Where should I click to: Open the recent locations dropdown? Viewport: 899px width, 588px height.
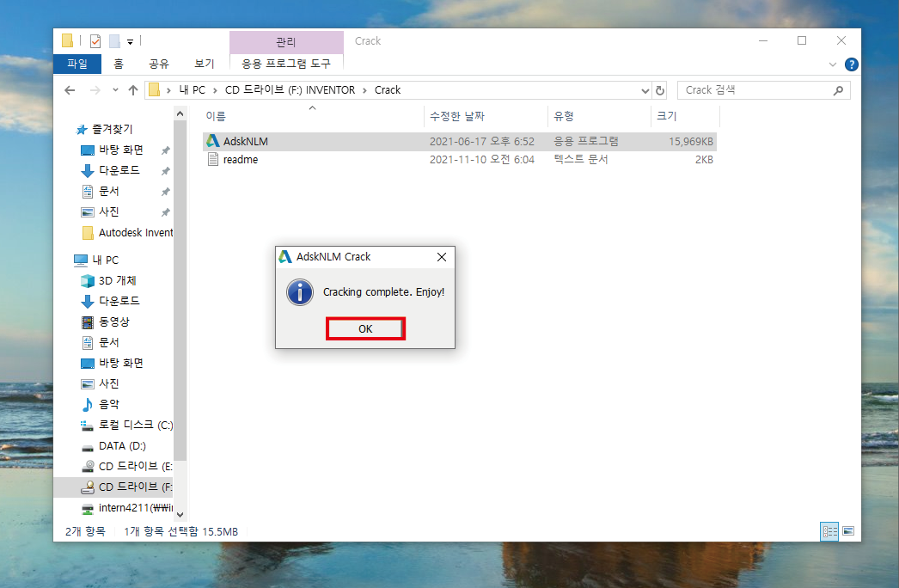115,90
